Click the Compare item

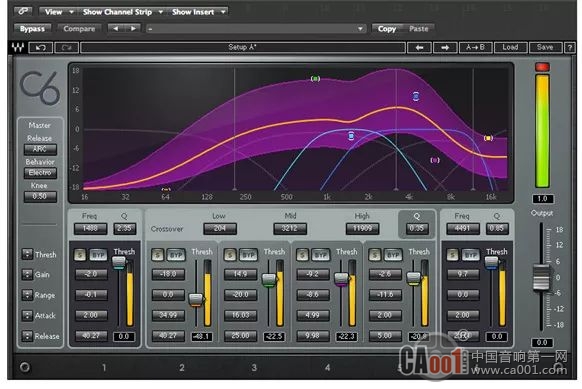coord(79,29)
